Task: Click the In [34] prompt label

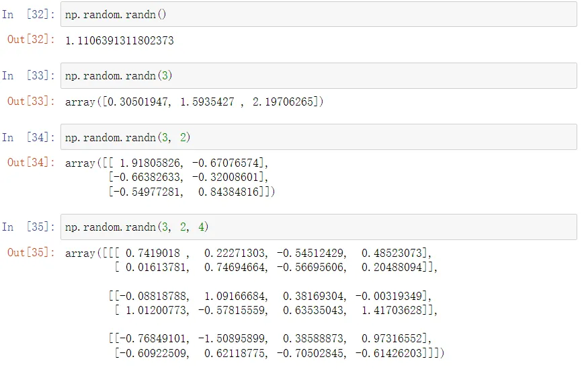Action: pyautogui.click(x=29, y=137)
